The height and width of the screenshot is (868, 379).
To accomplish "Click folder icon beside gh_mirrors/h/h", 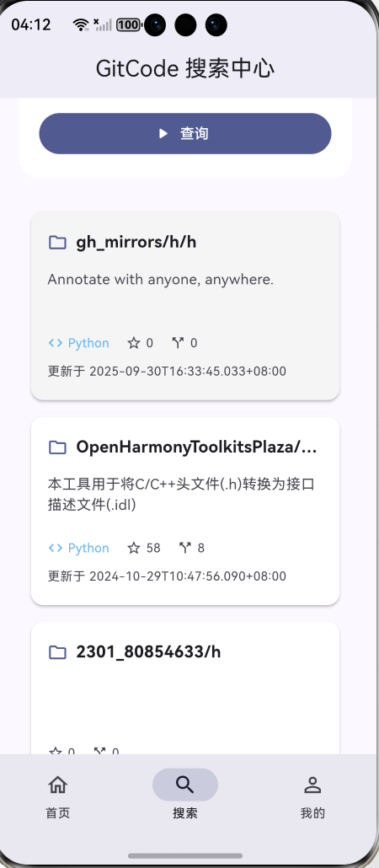I will point(57,242).
